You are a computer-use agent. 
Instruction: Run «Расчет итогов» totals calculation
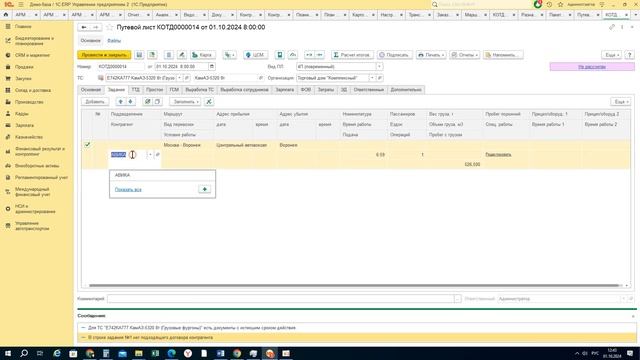pyautogui.click(x=352, y=55)
